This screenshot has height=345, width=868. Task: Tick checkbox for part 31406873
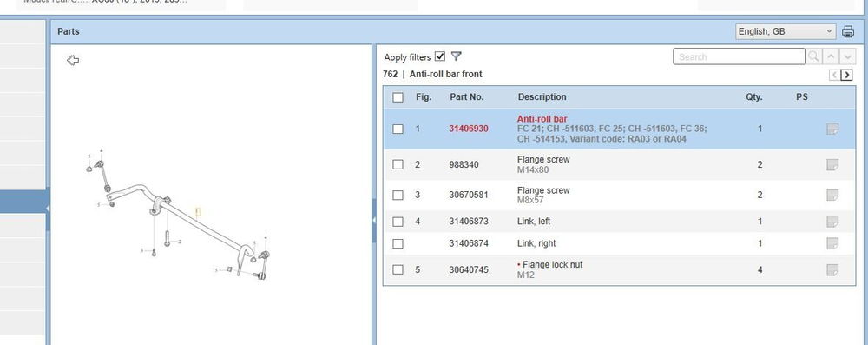coord(398,222)
